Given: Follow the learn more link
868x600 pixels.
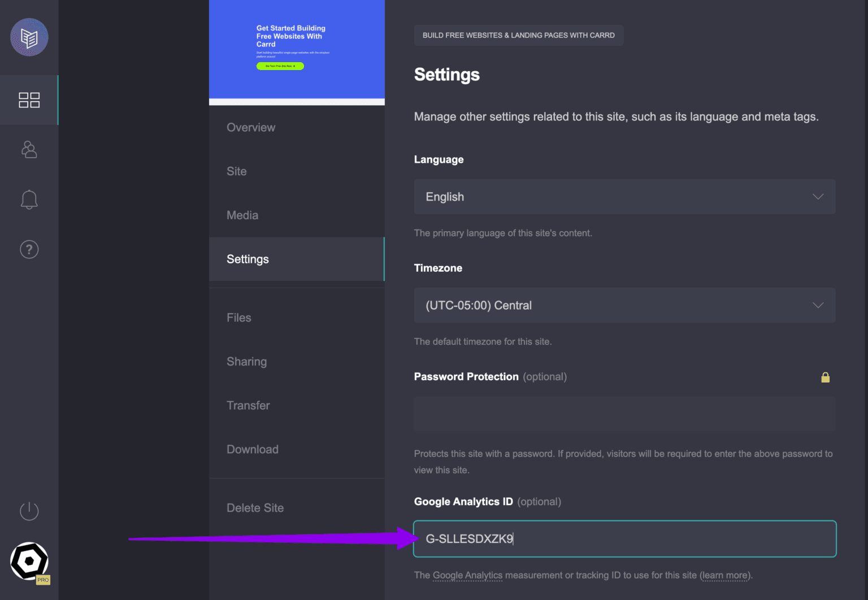Looking at the screenshot, I should click(725, 575).
